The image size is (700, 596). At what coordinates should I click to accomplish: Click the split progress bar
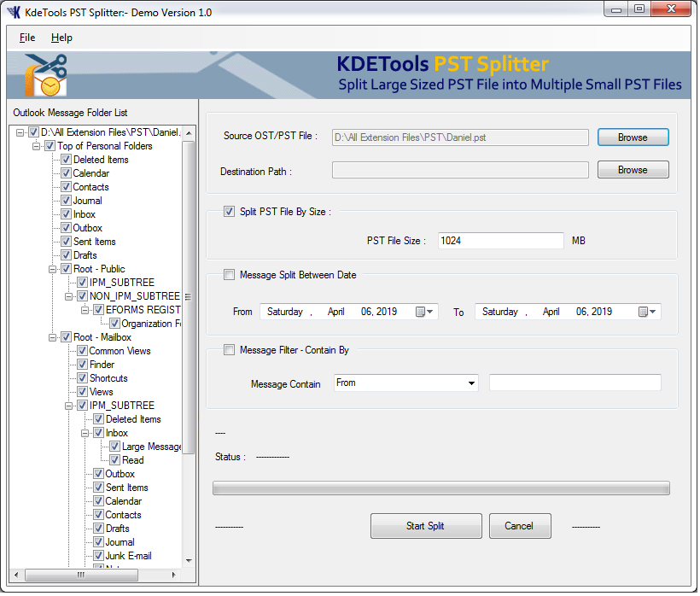tap(440, 488)
